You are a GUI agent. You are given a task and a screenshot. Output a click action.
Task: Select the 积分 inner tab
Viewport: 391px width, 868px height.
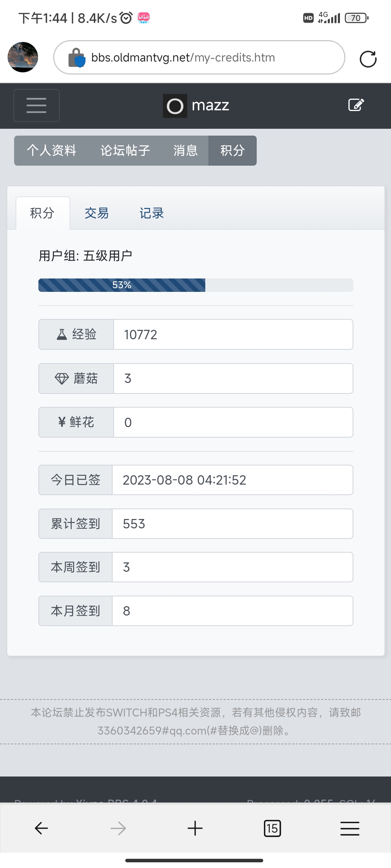click(x=42, y=213)
